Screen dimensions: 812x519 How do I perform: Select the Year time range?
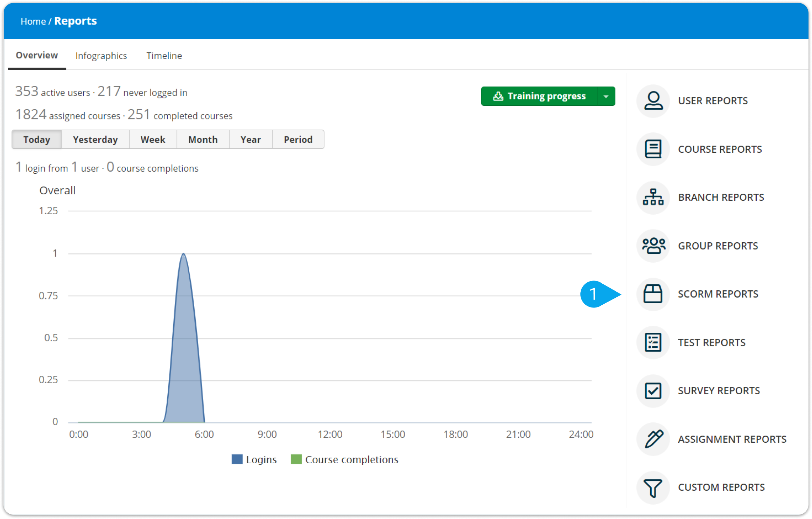point(251,139)
